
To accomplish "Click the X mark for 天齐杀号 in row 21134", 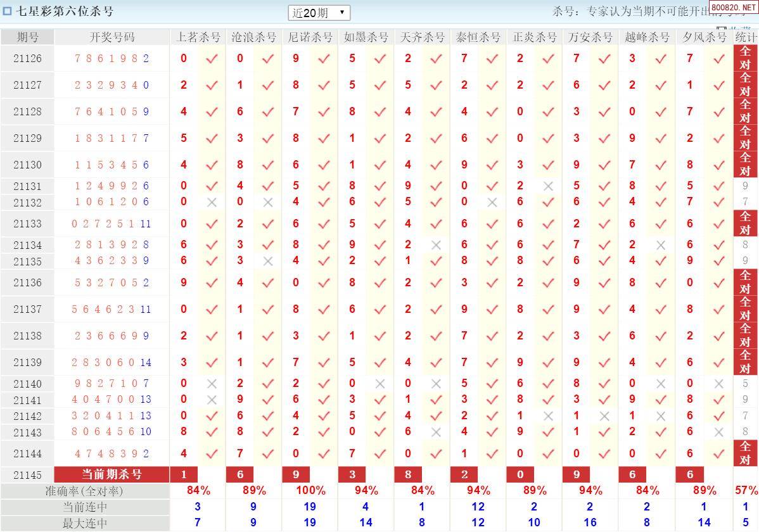I will [x=436, y=245].
